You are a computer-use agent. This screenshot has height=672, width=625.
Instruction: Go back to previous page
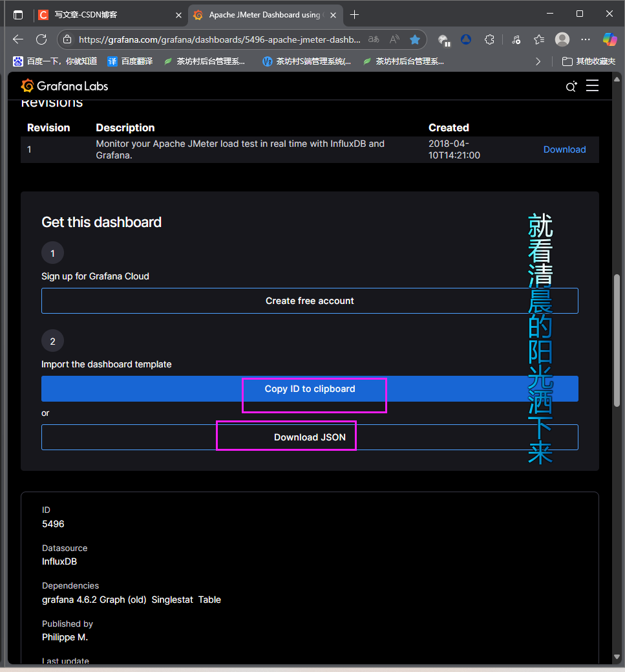[18, 39]
